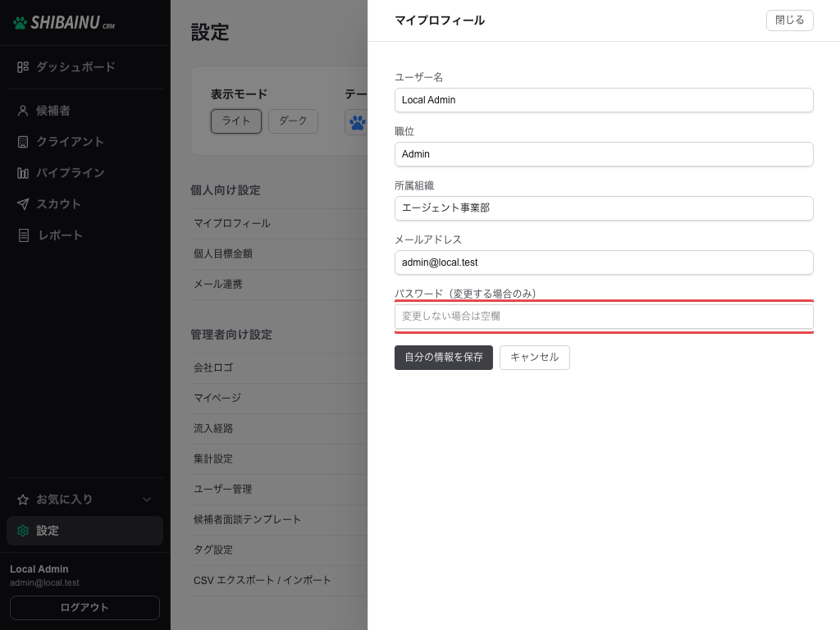Focus the 所属組織 input field

604,208
